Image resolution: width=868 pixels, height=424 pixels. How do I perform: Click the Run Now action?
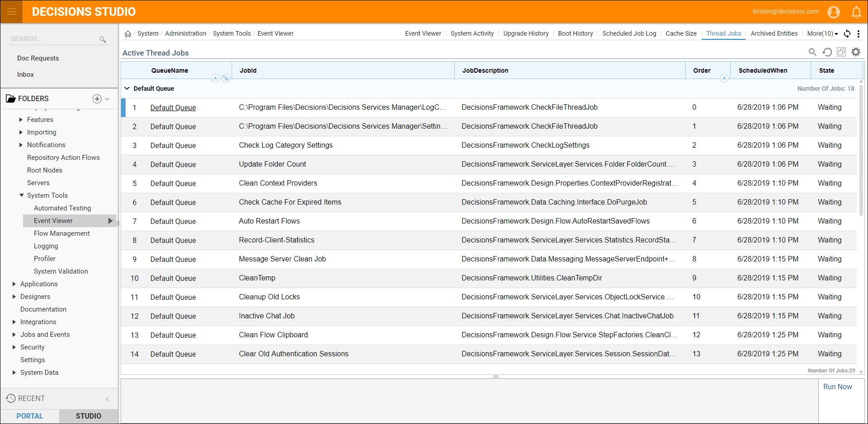pyautogui.click(x=837, y=387)
